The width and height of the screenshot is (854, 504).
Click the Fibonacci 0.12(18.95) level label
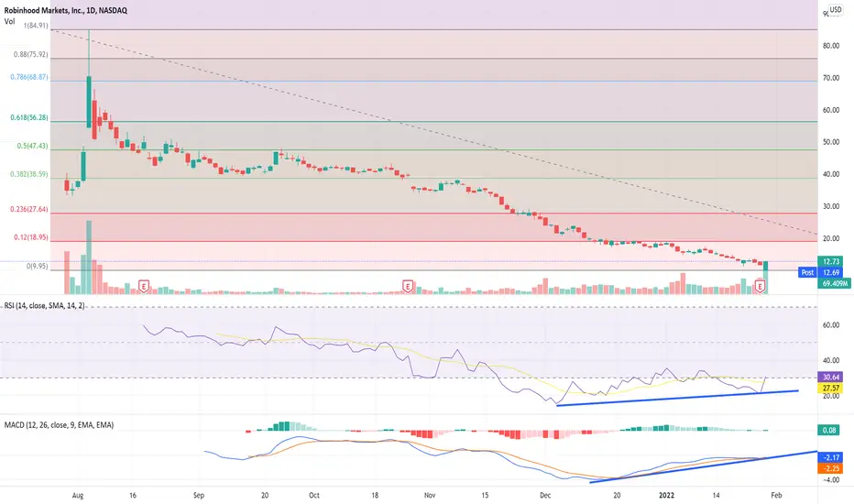point(30,237)
